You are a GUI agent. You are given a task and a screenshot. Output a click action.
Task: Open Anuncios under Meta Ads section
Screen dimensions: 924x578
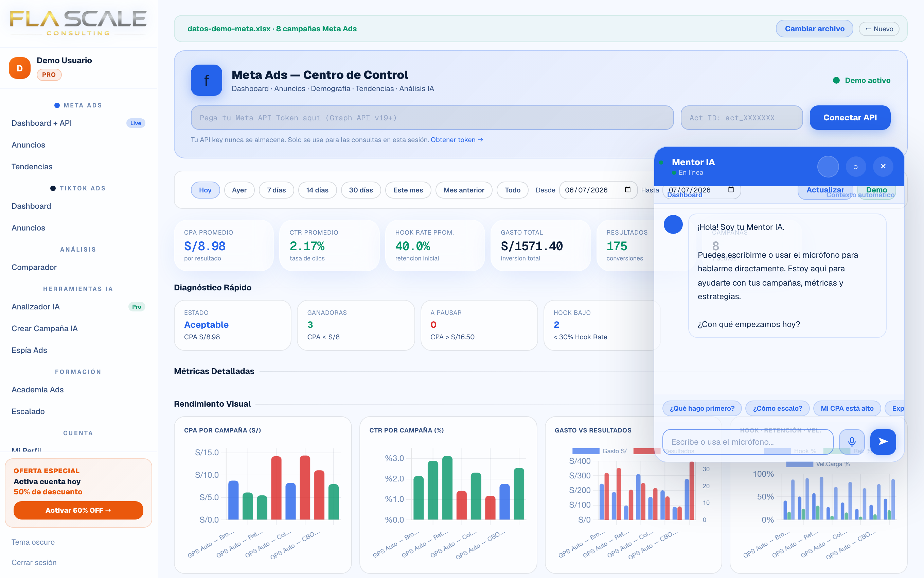[78, 145]
